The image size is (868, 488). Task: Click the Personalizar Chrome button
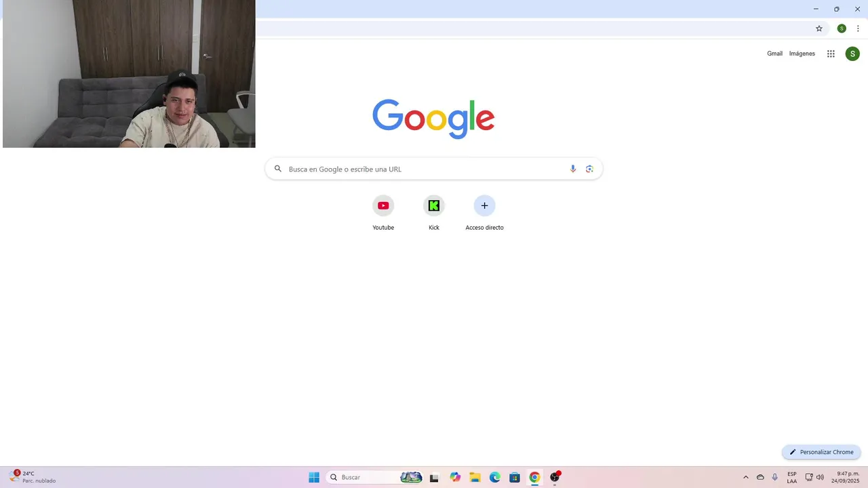pyautogui.click(x=821, y=452)
